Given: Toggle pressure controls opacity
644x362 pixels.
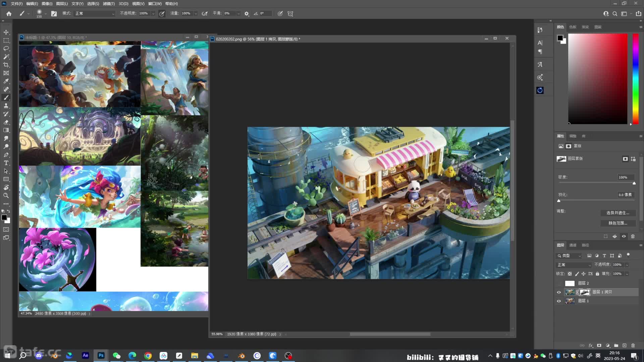Looking at the screenshot, I should [162, 13].
